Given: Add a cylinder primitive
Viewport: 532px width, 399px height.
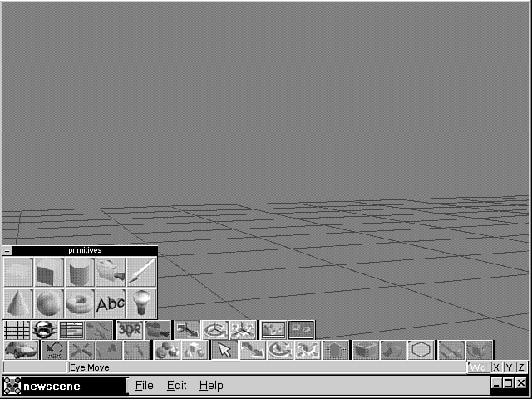Looking at the screenshot, I should click(80, 272).
